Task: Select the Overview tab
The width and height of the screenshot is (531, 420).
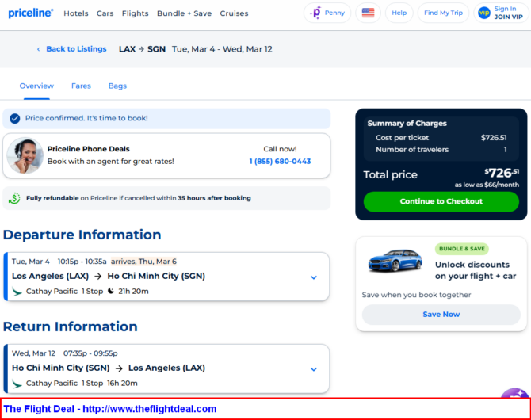Action: (36, 86)
